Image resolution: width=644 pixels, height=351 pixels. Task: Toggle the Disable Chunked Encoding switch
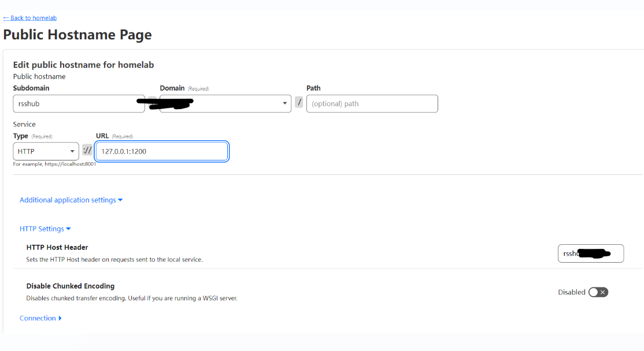click(x=598, y=292)
